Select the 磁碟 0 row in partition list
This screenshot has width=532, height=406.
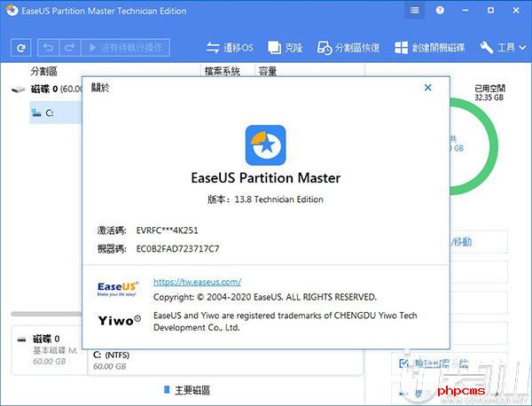(46, 90)
